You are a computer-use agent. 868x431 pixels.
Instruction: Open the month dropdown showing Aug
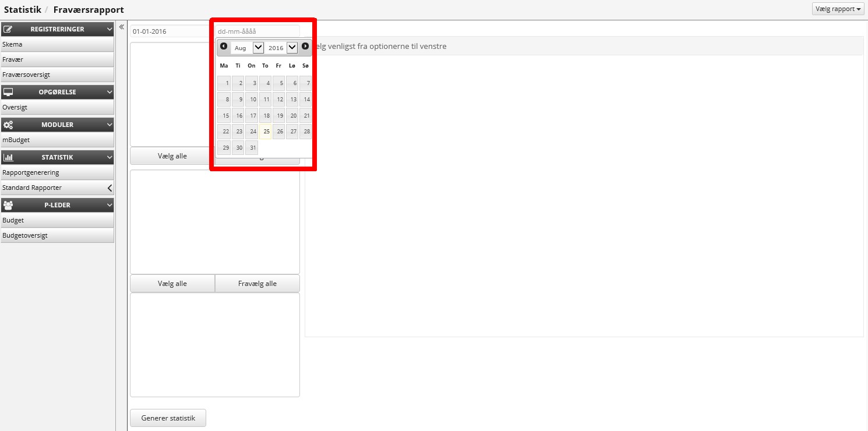coord(248,48)
